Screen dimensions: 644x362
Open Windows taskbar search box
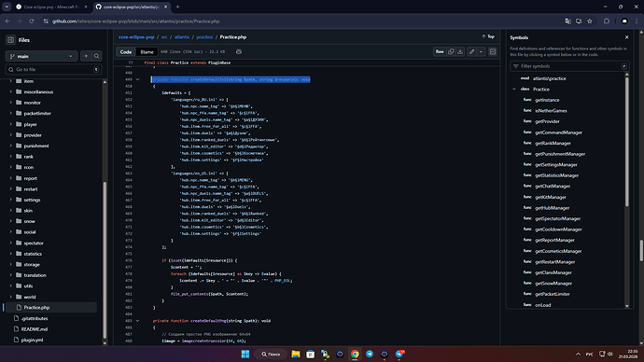click(x=271, y=354)
